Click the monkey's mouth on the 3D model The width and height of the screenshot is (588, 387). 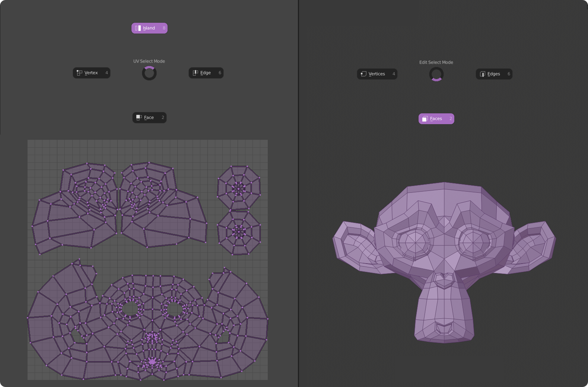coord(444,328)
